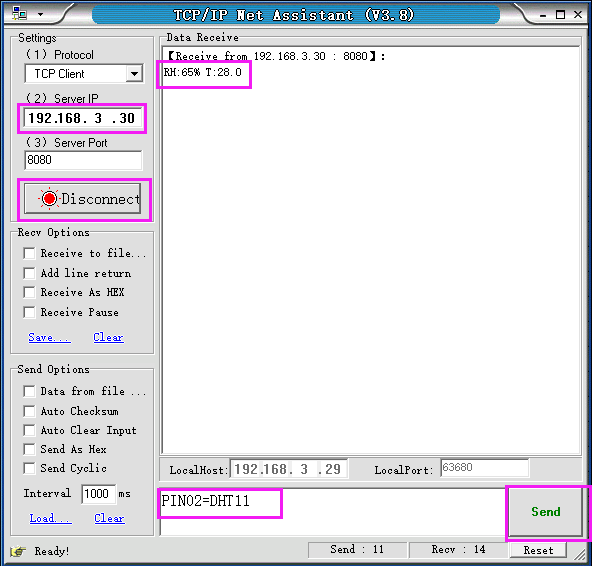
Task: Click the resize grip at window corner
Action: pyautogui.click(x=579, y=554)
